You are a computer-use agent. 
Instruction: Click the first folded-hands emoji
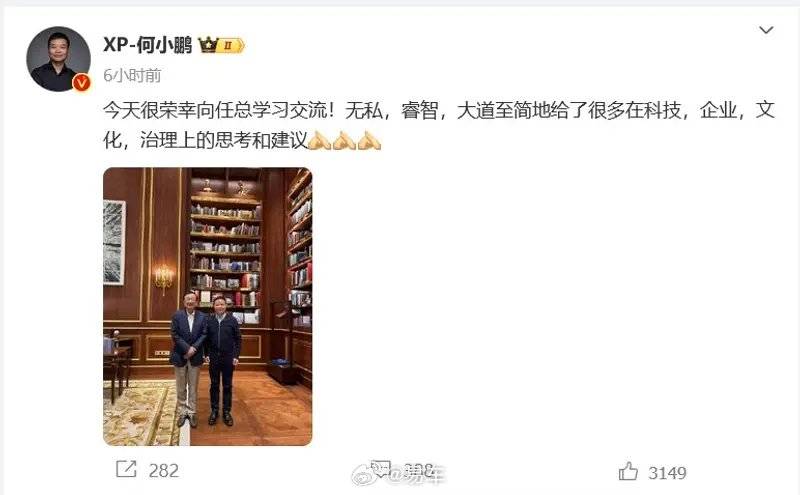pos(319,140)
